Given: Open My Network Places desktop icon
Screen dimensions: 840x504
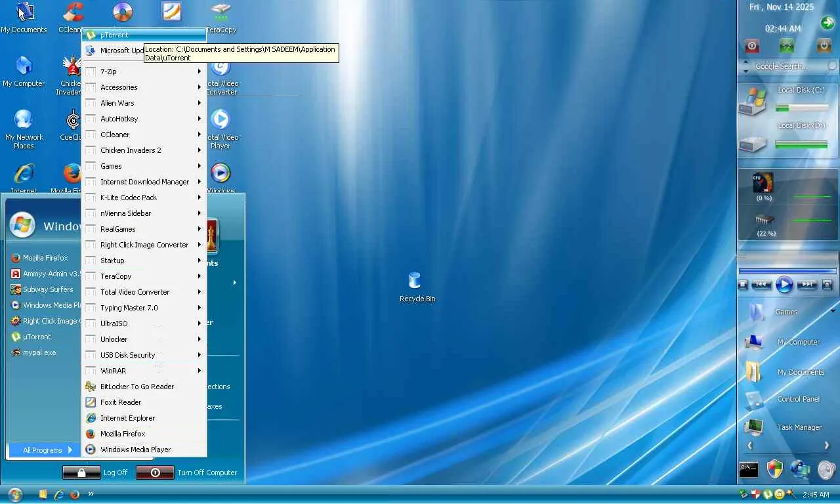Looking at the screenshot, I should [24, 129].
